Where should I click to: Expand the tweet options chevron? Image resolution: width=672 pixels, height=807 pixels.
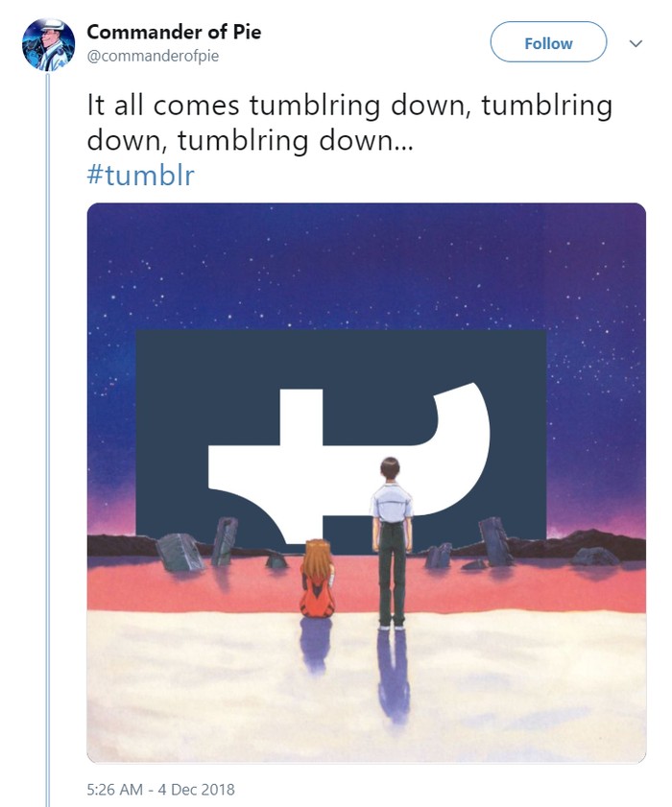click(x=635, y=43)
